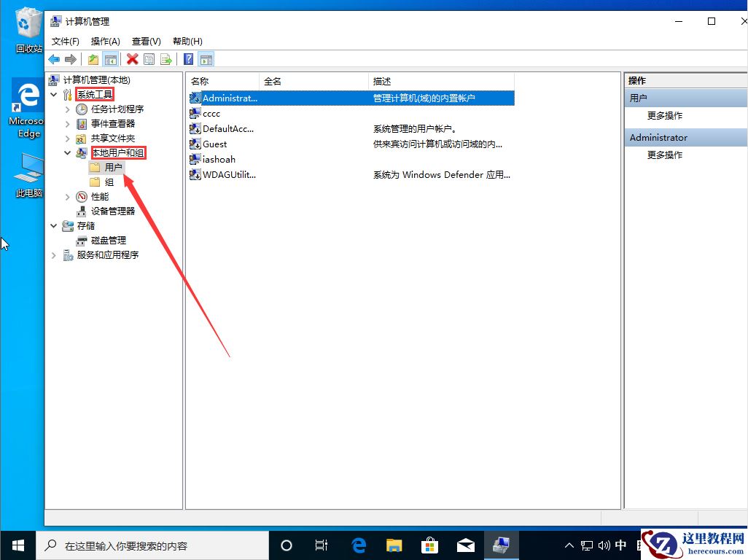Open the Properties toolbar icon
The height and width of the screenshot is (560, 748).
(x=149, y=59)
